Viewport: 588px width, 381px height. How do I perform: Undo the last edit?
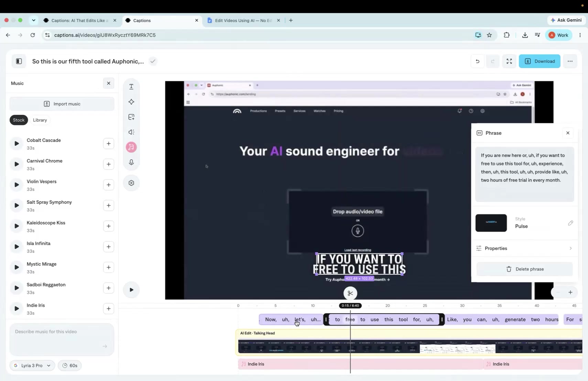(x=478, y=61)
